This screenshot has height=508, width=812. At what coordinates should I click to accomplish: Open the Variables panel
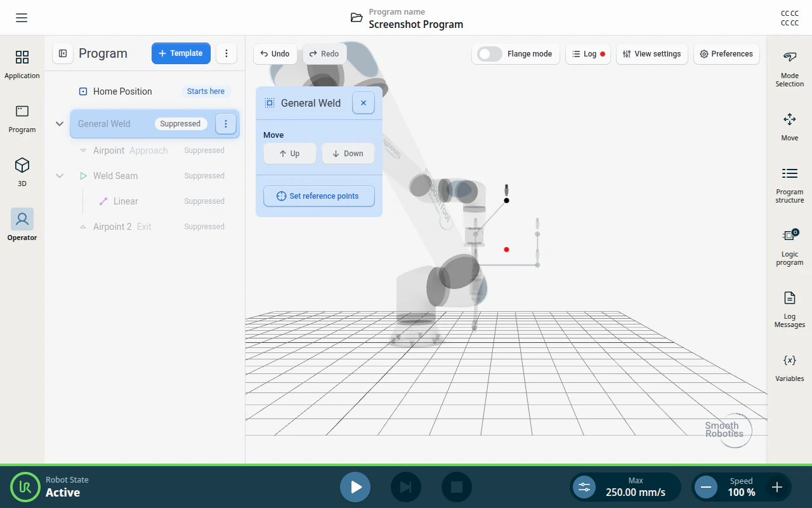tap(790, 368)
